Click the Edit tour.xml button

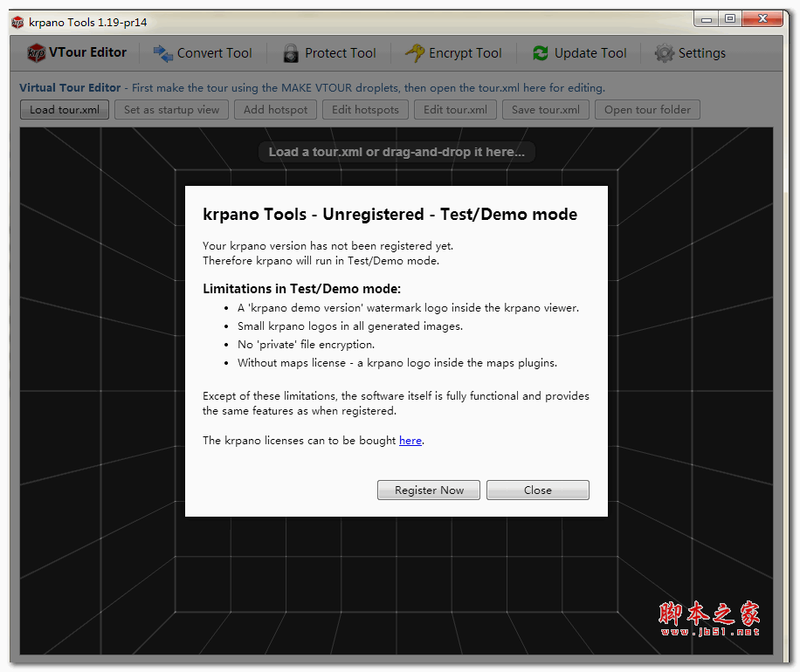(x=455, y=110)
